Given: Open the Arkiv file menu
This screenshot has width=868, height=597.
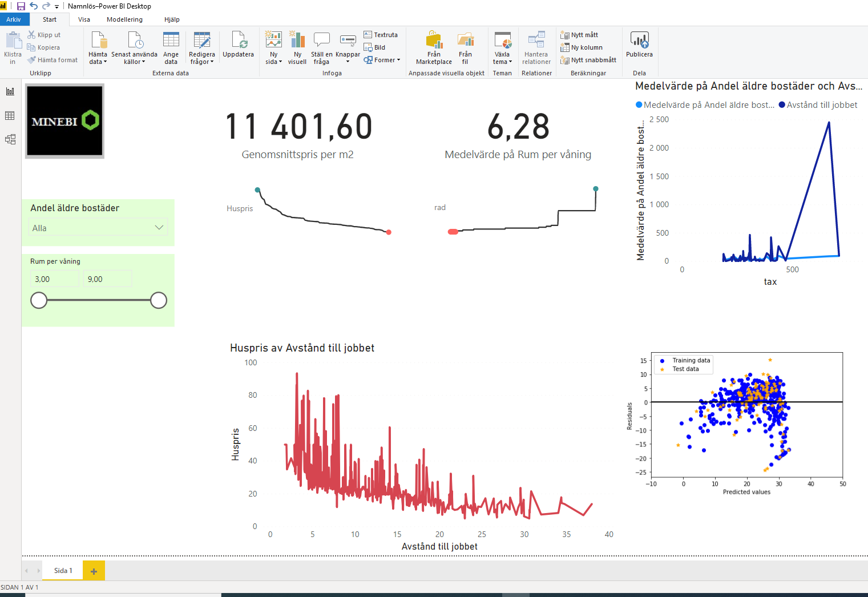Looking at the screenshot, I should coord(13,19).
